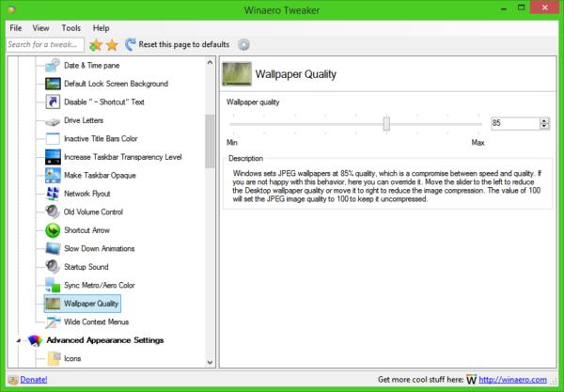The width and height of the screenshot is (564, 392).
Task: Click the tree scrollbar up arrow
Action: pyautogui.click(x=210, y=63)
